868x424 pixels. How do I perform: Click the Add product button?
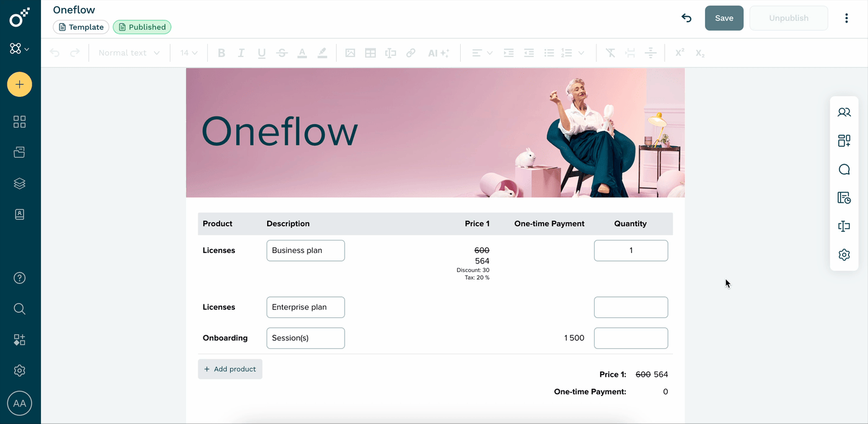[x=230, y=369]
